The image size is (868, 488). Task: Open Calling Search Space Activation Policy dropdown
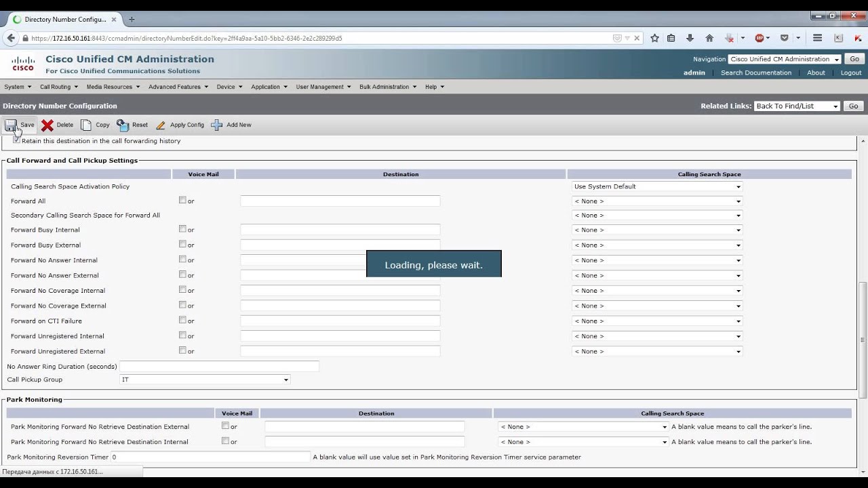coord(657,186)
